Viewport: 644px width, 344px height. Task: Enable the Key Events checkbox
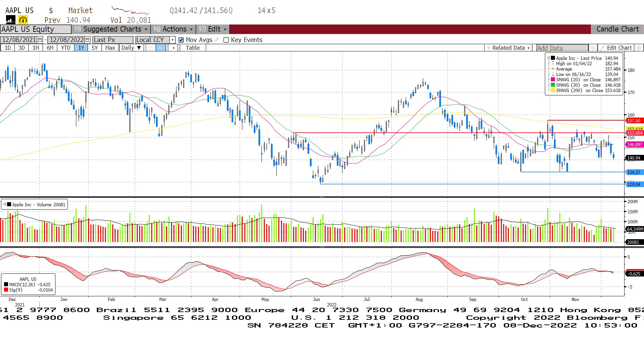coord(226,40)
